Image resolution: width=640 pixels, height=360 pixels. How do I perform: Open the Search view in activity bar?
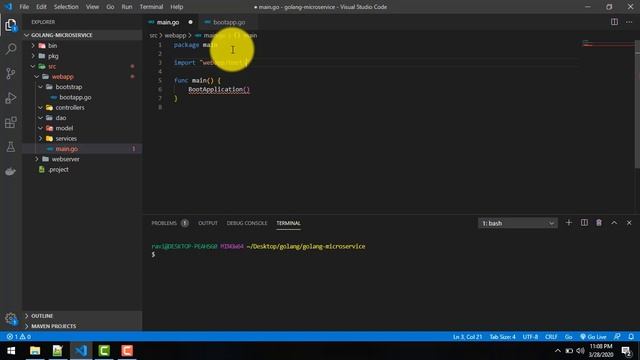(x=11, y=49)
